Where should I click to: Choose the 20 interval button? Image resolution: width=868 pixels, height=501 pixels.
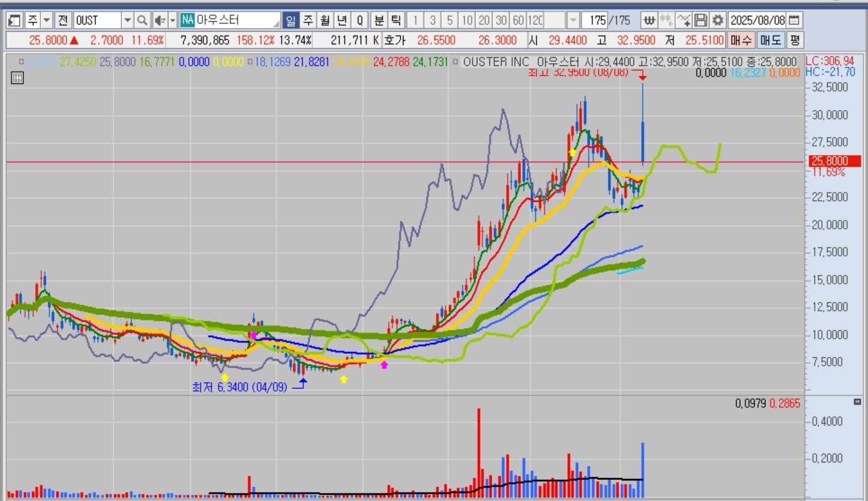(x=484, y=20)
